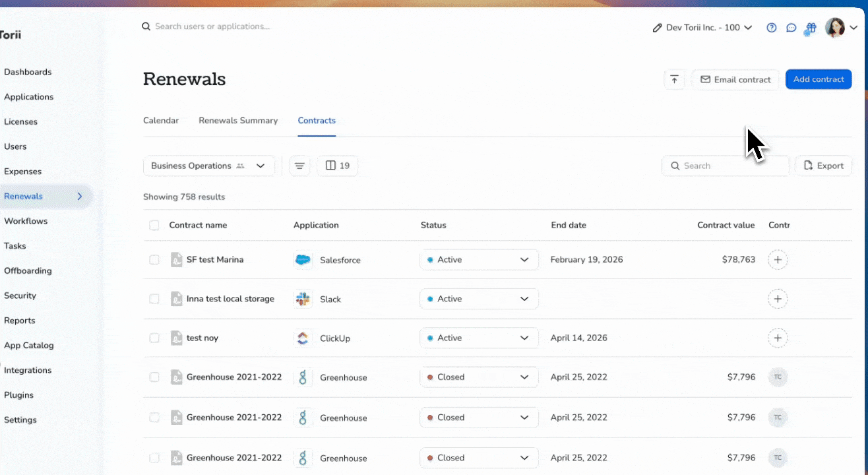Go to Applications in the sidebar

click(29, 97)
